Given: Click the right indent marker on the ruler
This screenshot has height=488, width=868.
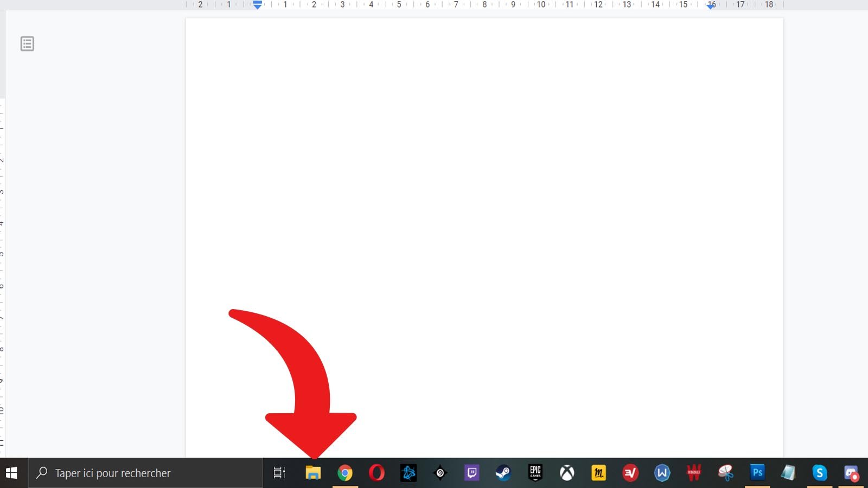Looking at the screenshot, I should tap(711, 5).
